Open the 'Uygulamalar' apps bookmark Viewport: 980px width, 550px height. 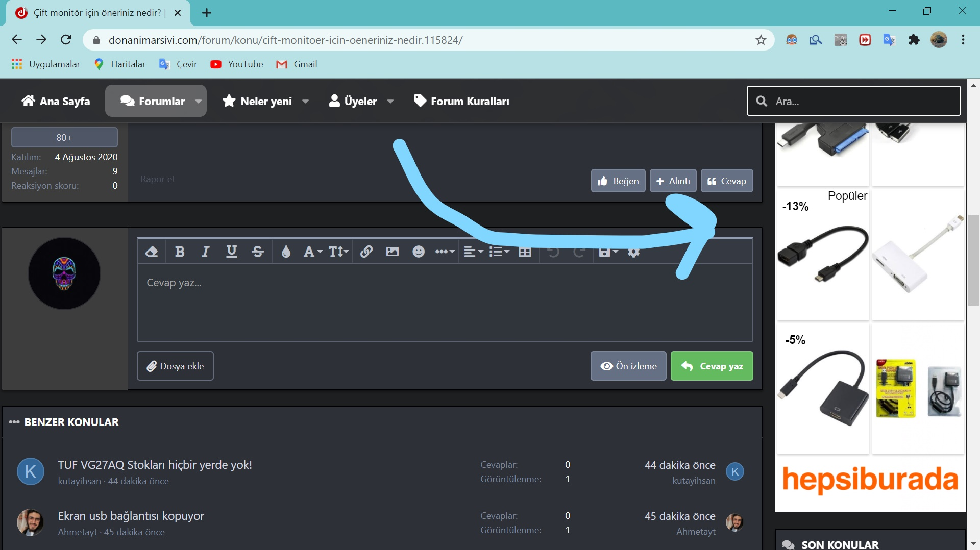(x=46, y=64)
